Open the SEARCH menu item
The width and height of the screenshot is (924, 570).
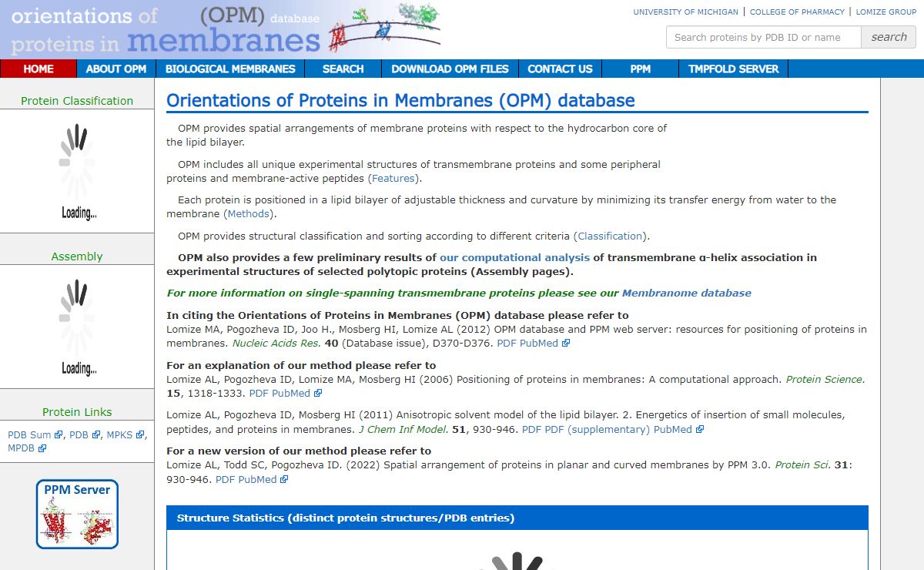(343, 69)
